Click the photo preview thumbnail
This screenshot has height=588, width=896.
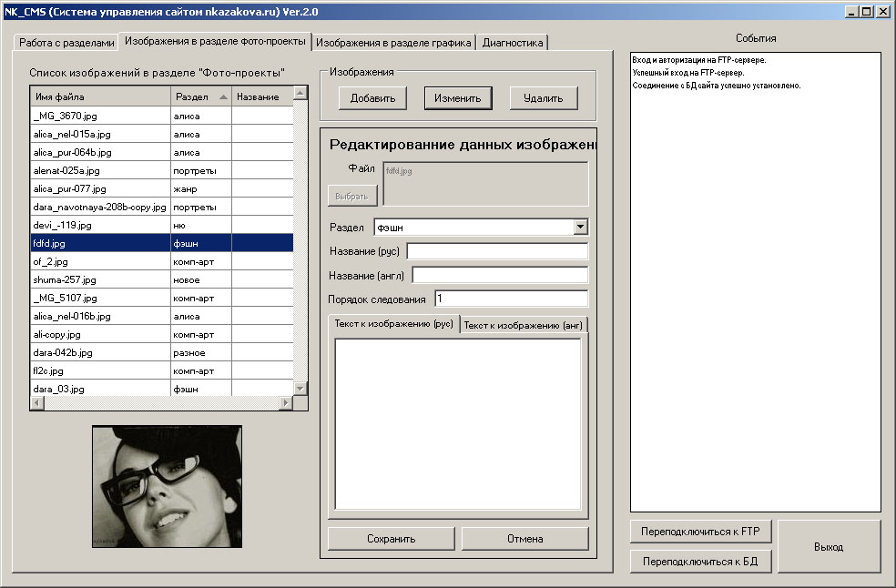point(167,486)
